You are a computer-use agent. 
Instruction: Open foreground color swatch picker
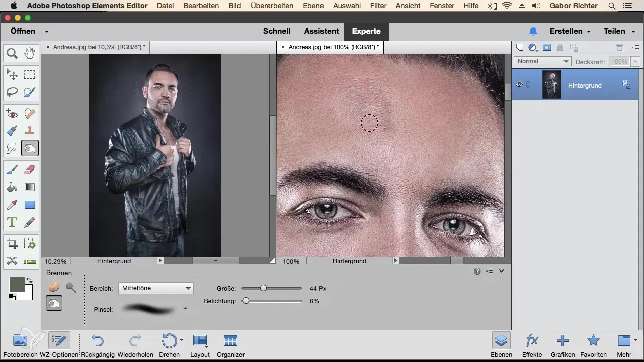[x=17, y=285]
